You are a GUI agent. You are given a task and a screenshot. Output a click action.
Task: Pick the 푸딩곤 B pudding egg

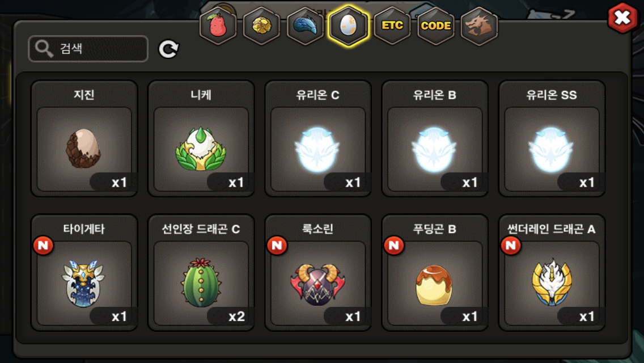pyautogui.click(x=435, y=273)
